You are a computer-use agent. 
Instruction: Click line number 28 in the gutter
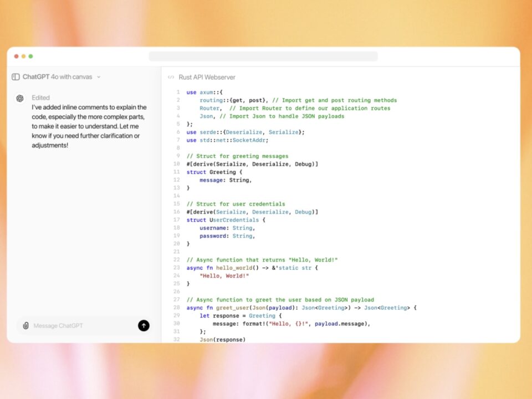(176, 308)
